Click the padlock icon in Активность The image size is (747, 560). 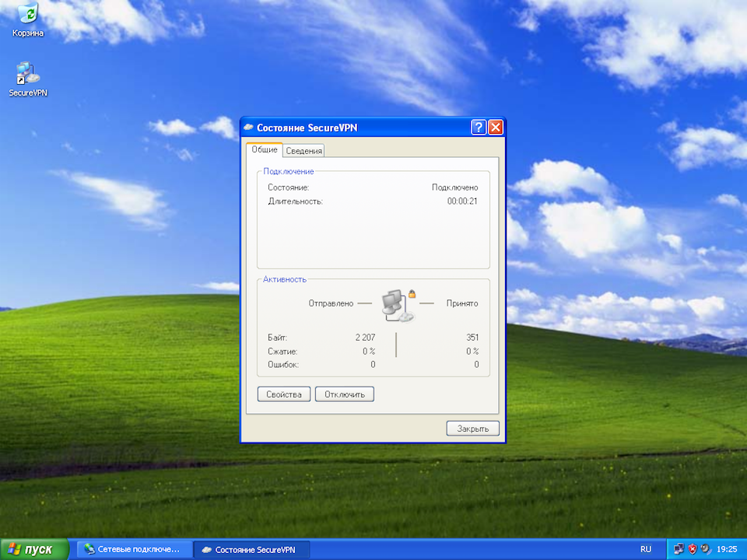pos(412,294)
